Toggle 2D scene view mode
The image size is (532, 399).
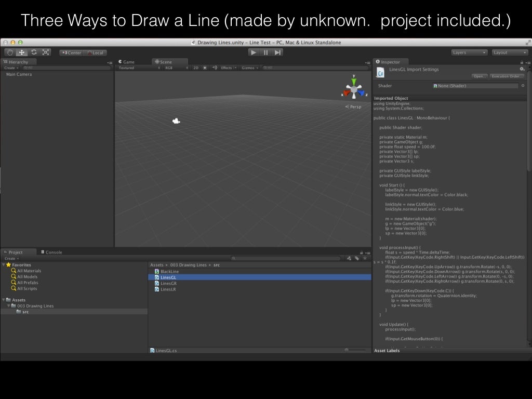pyautogui.click(x=196, y=68)
